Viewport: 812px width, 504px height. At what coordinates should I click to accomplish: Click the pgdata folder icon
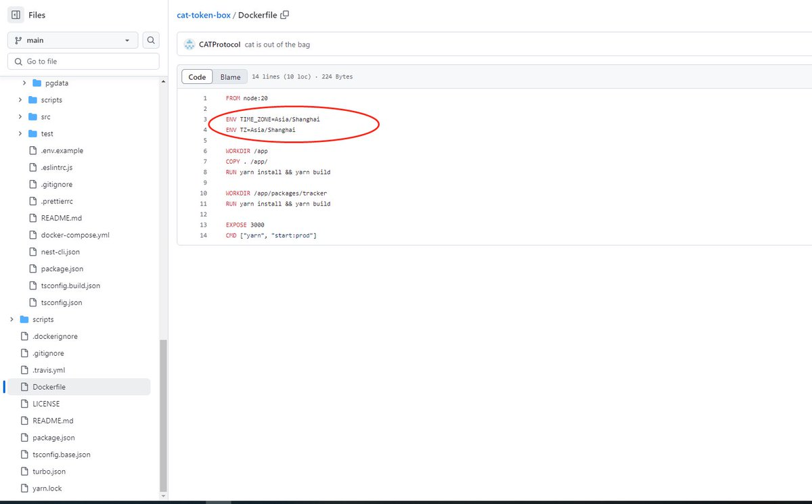37,83
